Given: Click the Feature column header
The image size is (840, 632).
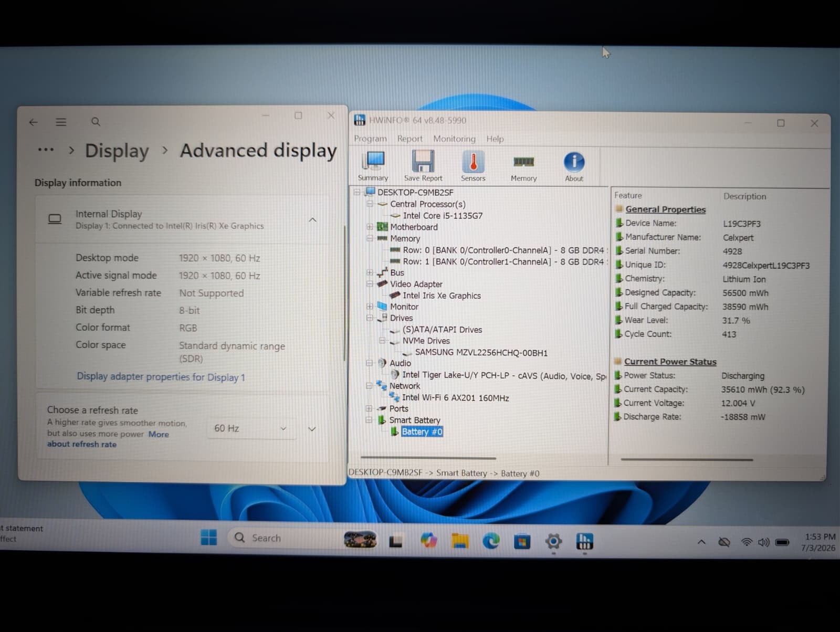Looking at the screenshot, I should click(628, 195).
